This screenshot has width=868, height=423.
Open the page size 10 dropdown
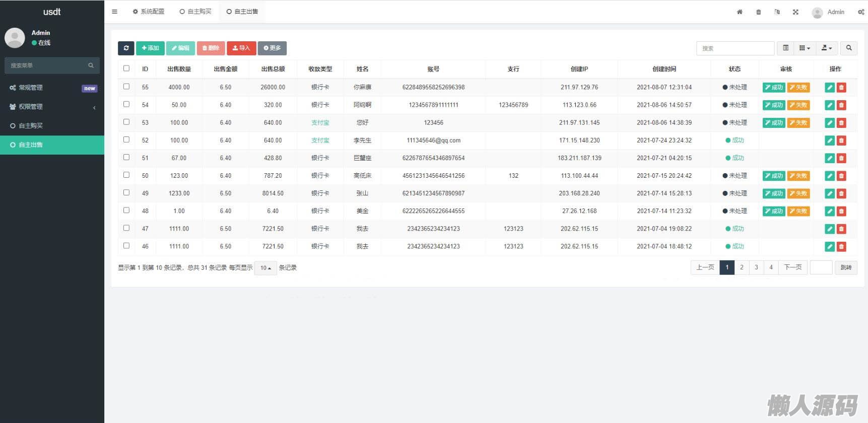point(265,268)
